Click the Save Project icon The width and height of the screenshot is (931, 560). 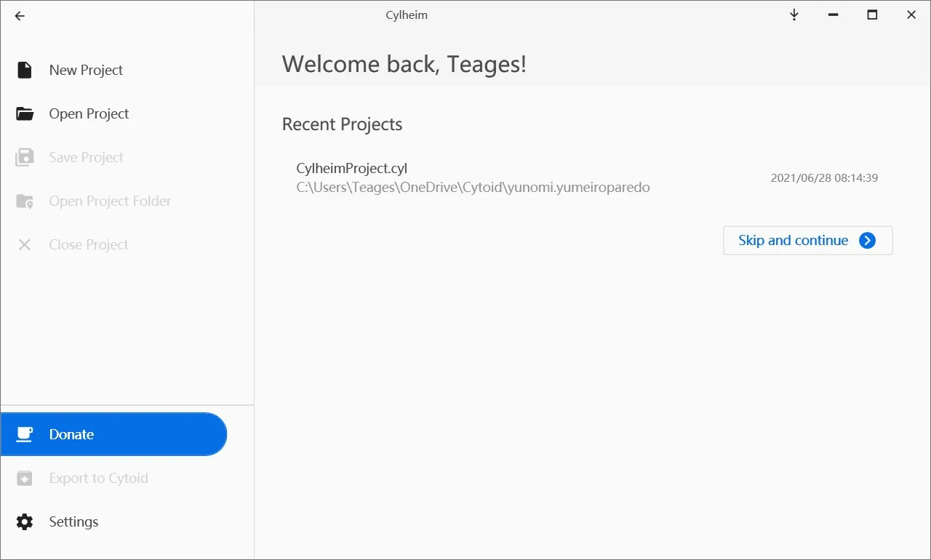pyautogui.click(x=24, y=156)
